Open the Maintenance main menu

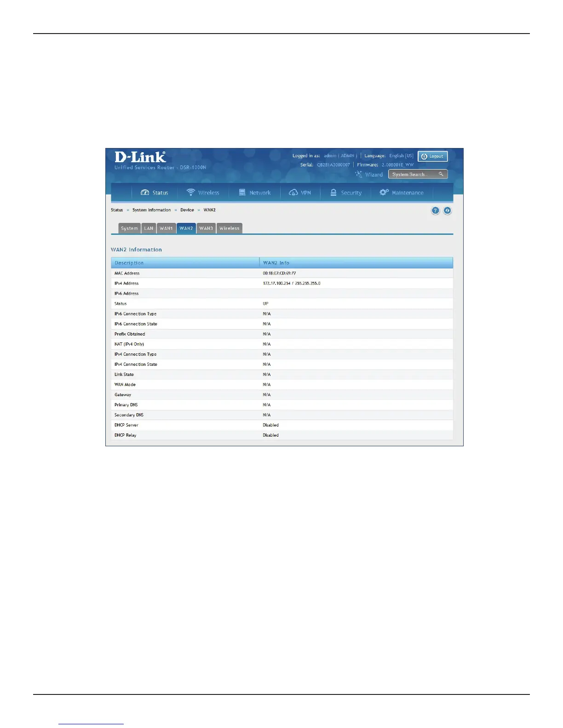tap(402, 193)
